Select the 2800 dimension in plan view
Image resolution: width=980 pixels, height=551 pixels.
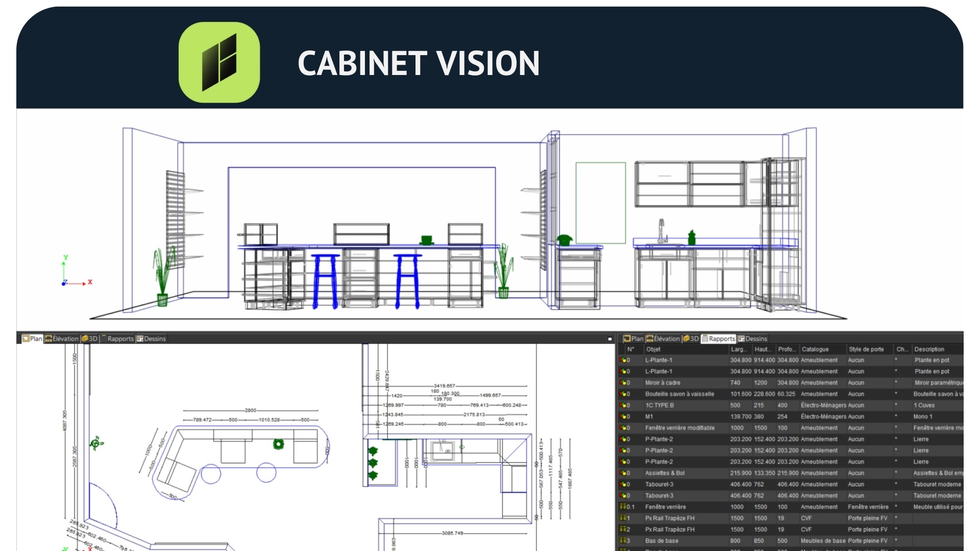(250, 410)
